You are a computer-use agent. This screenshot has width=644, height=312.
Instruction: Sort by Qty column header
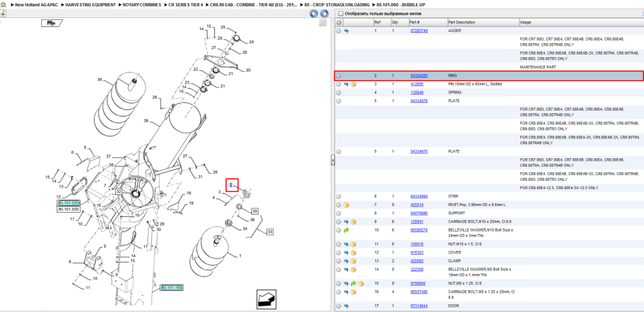click(395, 22)
